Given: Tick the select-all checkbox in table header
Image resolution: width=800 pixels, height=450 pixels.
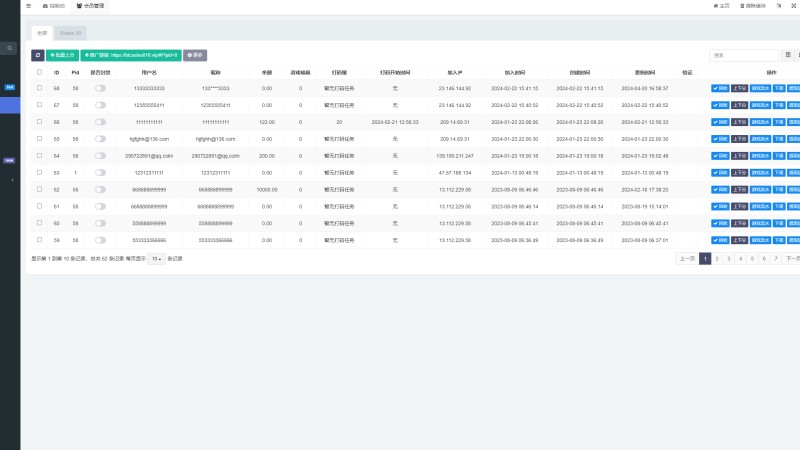Looking at the screenshot, I should (x=39, y=72).
